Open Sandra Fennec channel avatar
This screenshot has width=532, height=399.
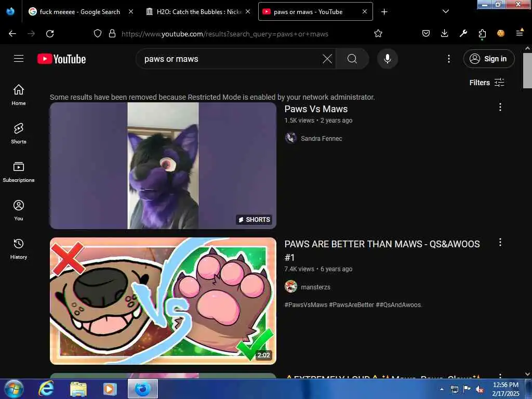click(291, 138)
